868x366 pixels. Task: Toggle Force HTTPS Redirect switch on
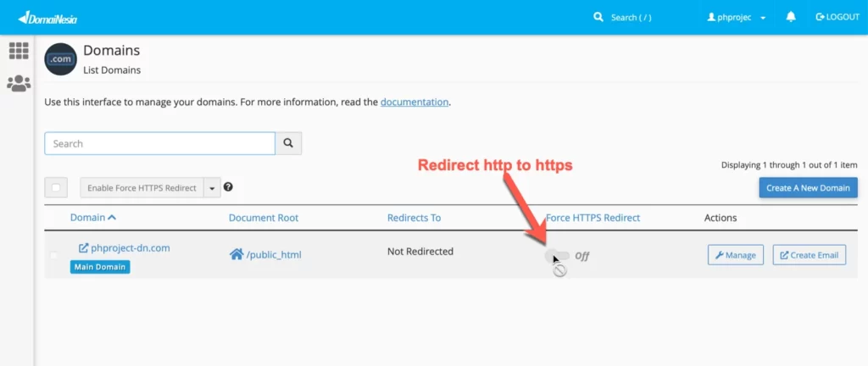[x=557, y=256]
